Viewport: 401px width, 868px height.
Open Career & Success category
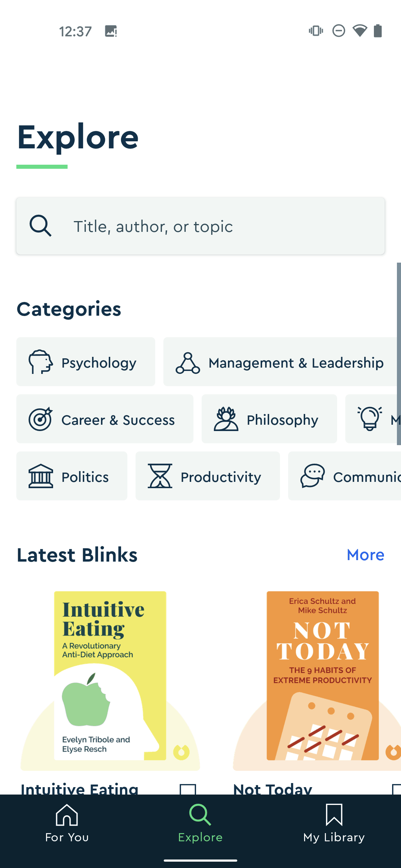tap(105, 419)
